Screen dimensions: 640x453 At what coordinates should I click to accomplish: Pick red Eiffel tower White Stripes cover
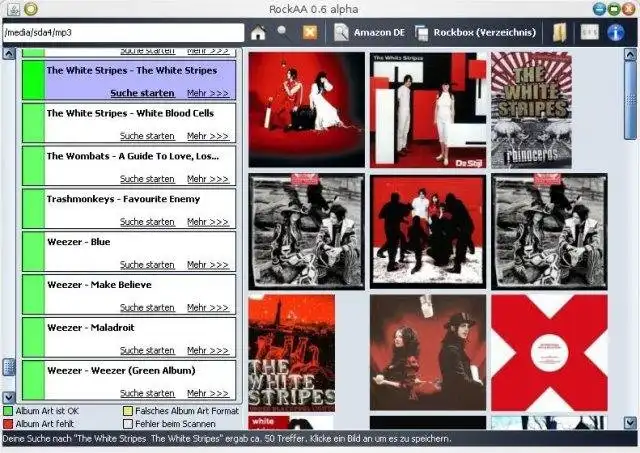click(x=291, y=353)
